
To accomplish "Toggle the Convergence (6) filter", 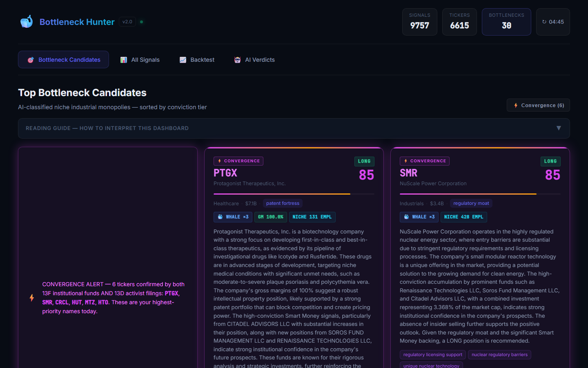I will click(538, 105).
